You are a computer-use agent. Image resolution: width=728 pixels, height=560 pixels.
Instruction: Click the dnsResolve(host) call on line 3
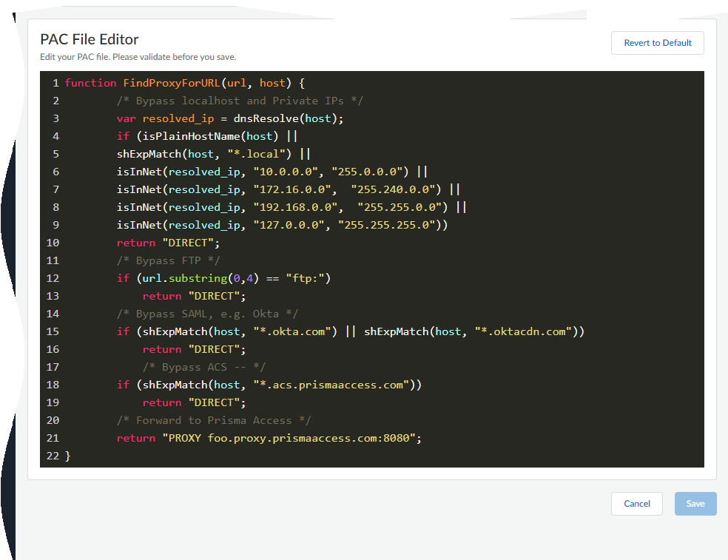[289, 118]
